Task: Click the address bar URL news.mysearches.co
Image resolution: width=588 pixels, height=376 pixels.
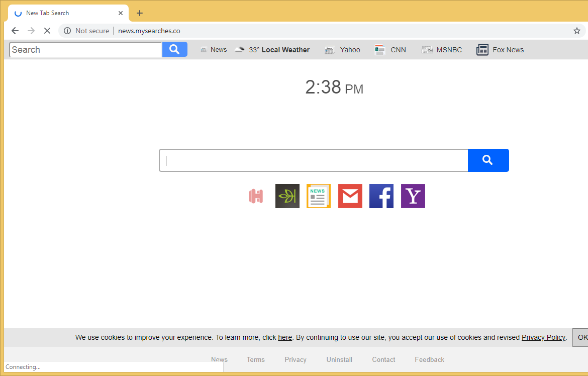Action: [x=149, y=31]
